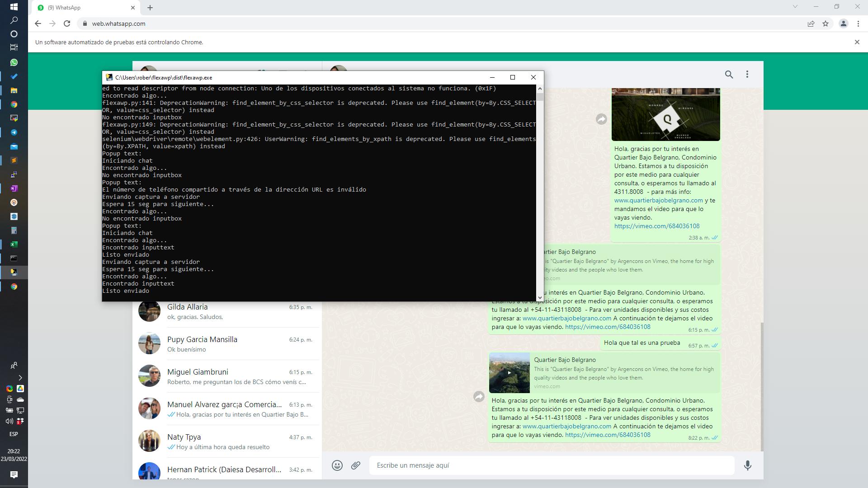The image size is (868, 488).
Task: Open a new Chrome tab
Action: [150, 8]
